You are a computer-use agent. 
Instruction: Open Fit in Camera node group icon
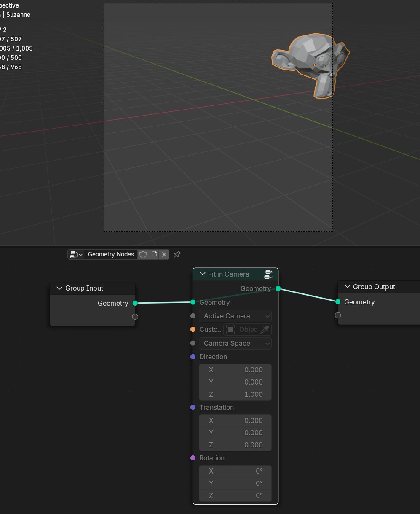[268, 274]
